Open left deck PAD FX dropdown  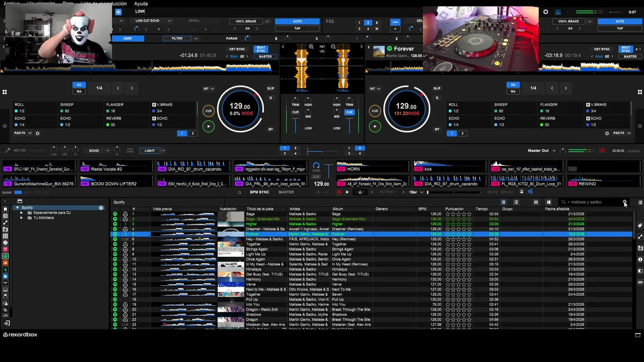click(23, 133)
